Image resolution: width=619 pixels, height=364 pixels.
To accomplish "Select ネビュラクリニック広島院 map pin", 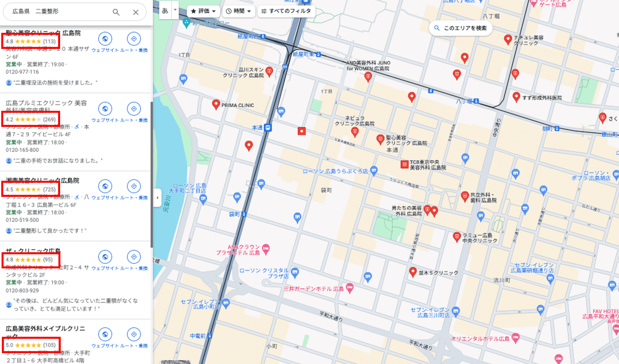I will tap(355, 132).
